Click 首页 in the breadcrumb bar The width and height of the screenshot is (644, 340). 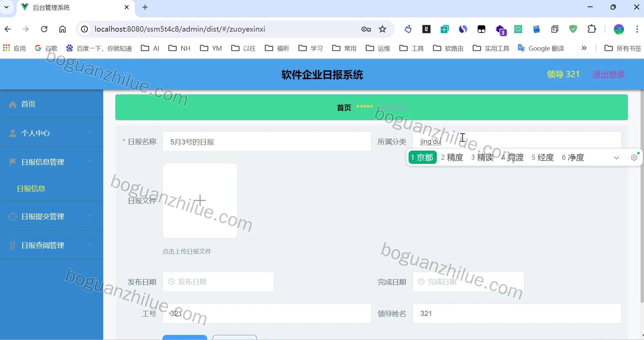tap(344, 108)
